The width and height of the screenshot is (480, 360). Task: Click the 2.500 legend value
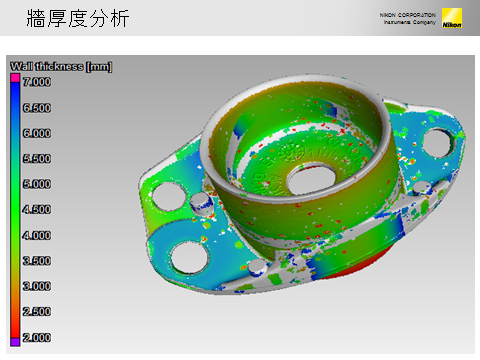coord(37,311)
